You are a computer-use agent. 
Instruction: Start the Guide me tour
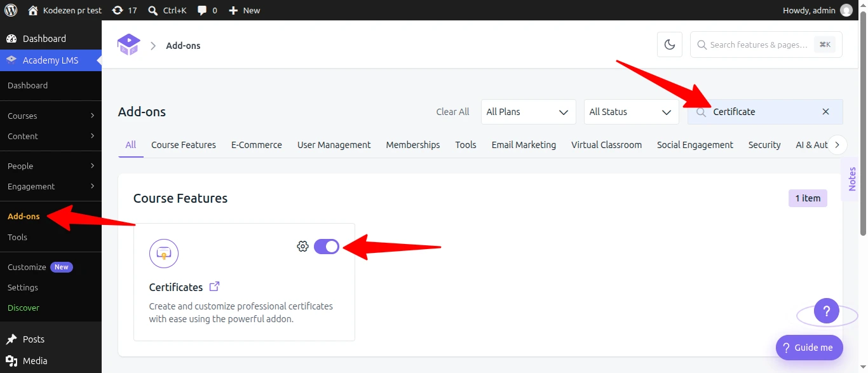coord(810,348)
